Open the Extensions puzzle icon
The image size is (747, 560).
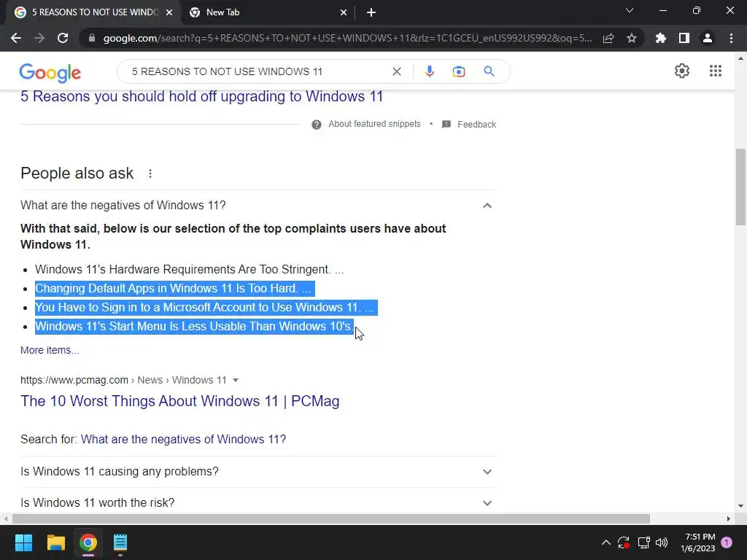[661, 38]
